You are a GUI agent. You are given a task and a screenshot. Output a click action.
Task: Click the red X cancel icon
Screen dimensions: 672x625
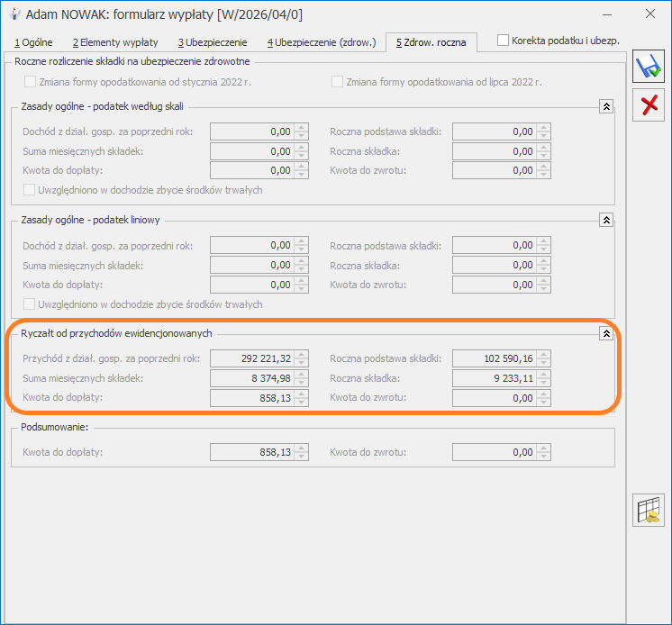coord(649,105)
